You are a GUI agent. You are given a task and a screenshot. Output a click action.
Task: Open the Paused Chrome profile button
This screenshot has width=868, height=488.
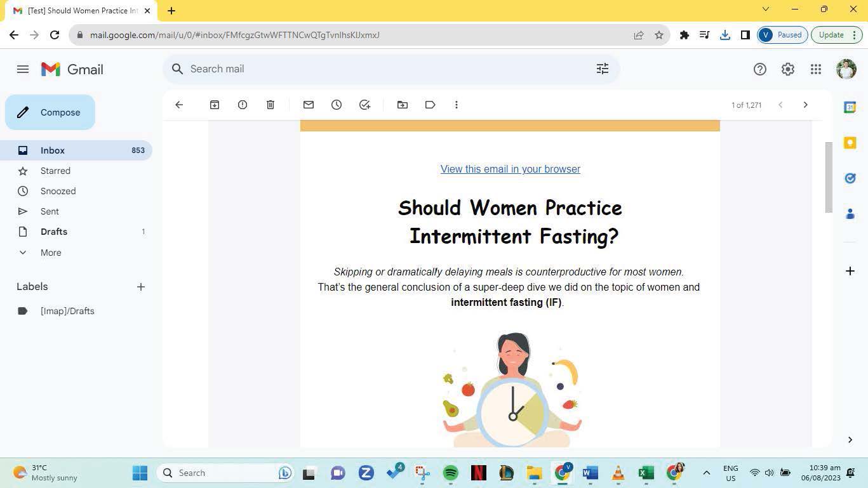pos(782,35)
